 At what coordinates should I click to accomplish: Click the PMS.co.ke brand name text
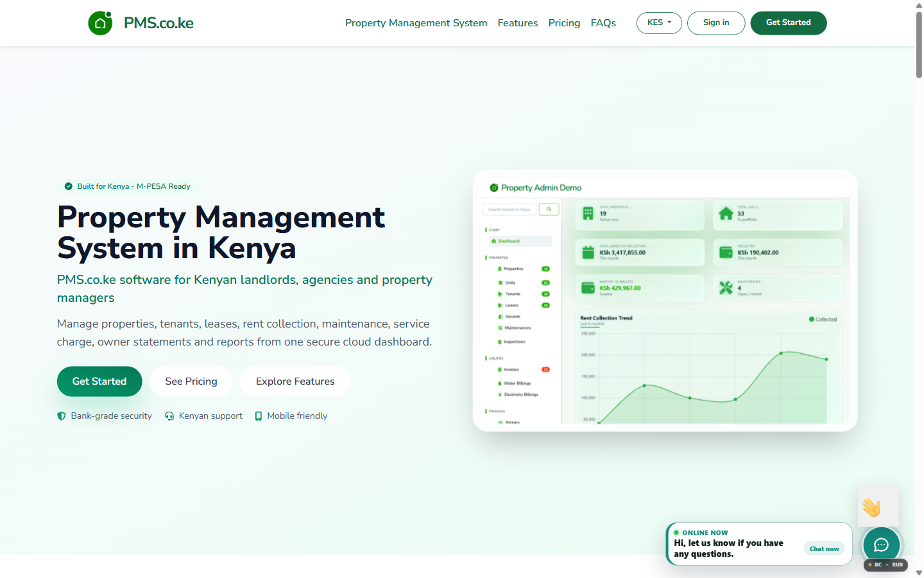[158, 23]
